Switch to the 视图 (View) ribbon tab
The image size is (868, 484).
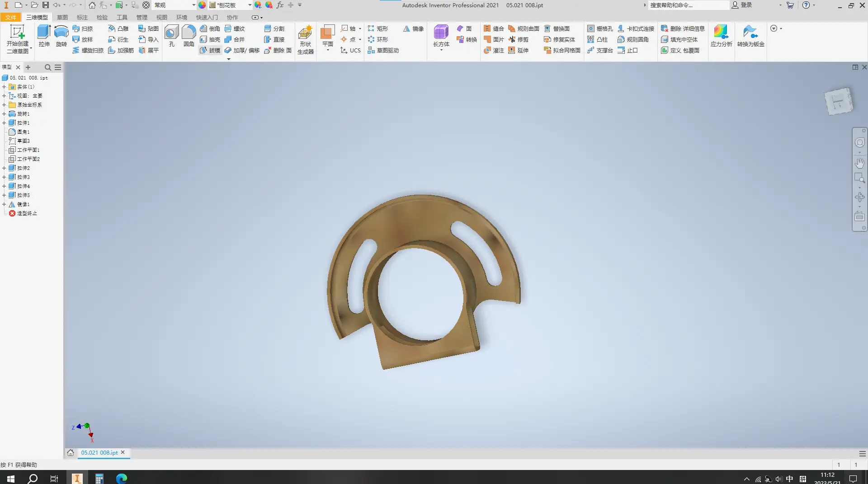162,17
